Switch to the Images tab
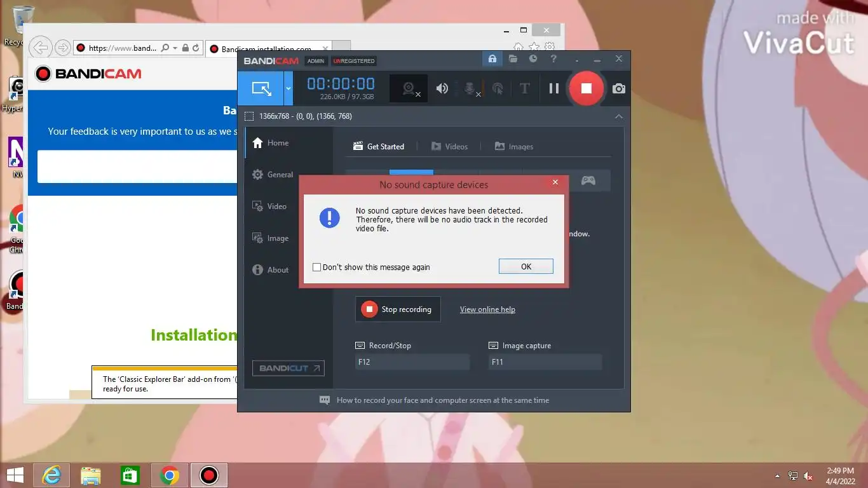 click(x=513, y=147)
